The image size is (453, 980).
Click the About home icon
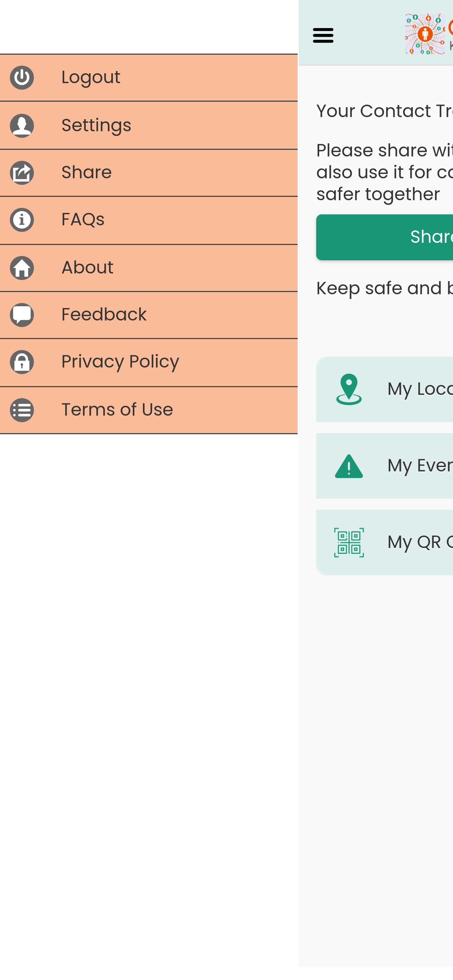point(22,268)
